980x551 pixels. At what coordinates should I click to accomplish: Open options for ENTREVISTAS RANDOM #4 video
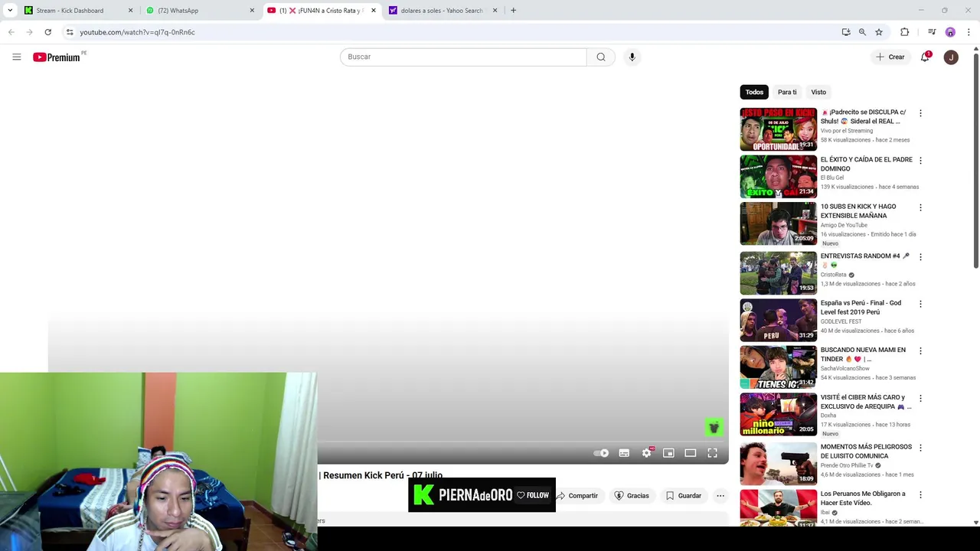(x=920, y=257)
